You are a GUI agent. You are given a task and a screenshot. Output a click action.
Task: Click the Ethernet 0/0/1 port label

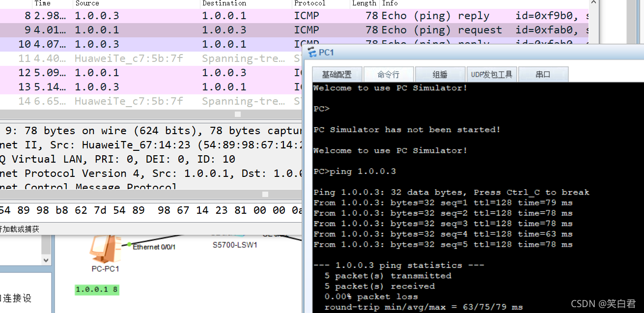tap(154, 247)
